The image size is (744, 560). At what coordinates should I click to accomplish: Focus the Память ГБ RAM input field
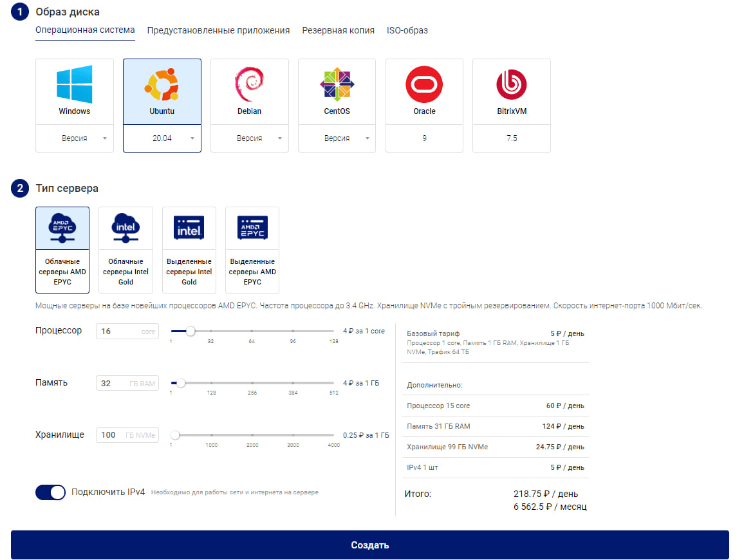[x=127, y=383]
